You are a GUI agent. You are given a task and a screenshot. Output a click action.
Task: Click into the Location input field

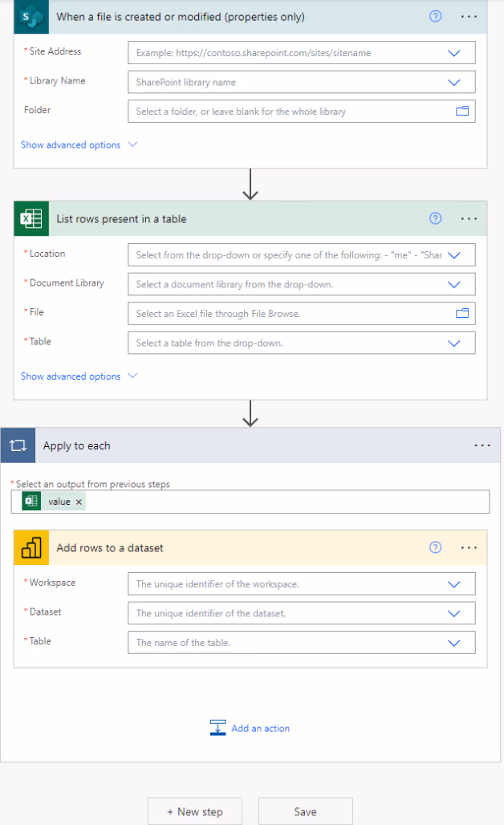(x=302, y=254)
